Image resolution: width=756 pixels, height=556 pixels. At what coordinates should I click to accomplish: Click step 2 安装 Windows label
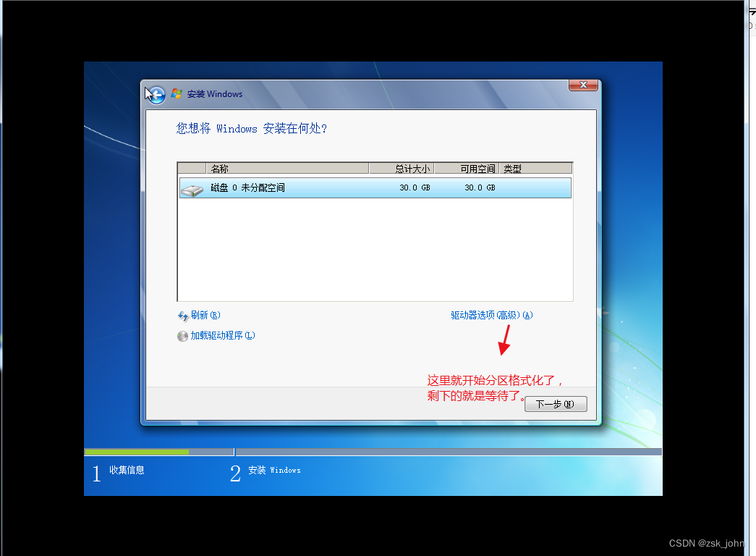tap(274, 470)
